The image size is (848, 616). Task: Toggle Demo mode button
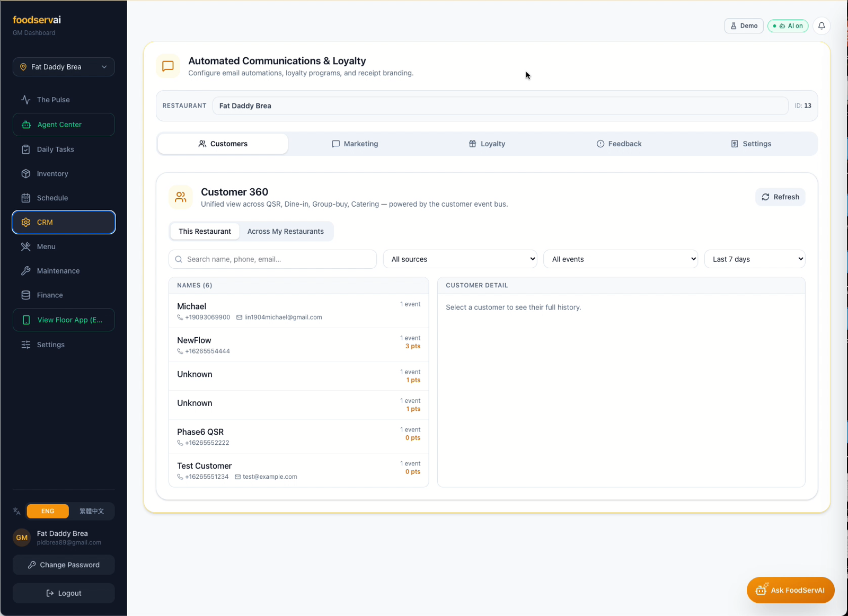coord(744,25)
